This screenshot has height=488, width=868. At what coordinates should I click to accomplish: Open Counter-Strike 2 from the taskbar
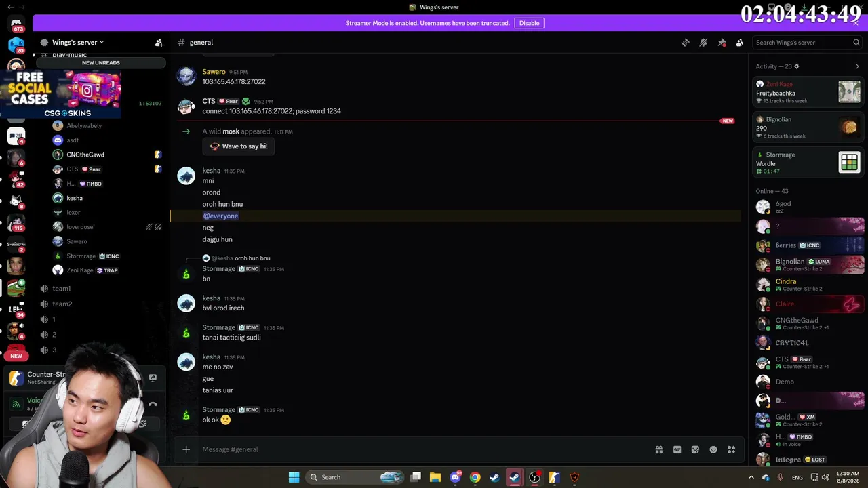tap(554, 477)
